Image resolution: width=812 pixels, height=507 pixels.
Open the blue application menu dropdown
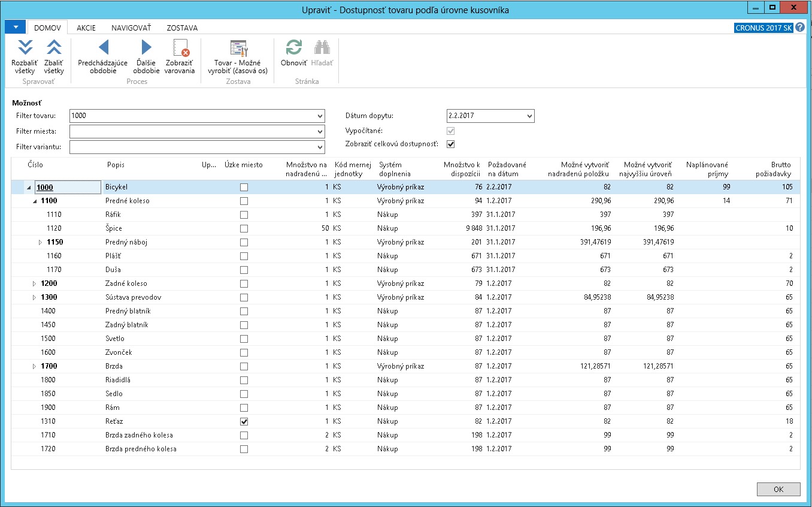point(15,26)
